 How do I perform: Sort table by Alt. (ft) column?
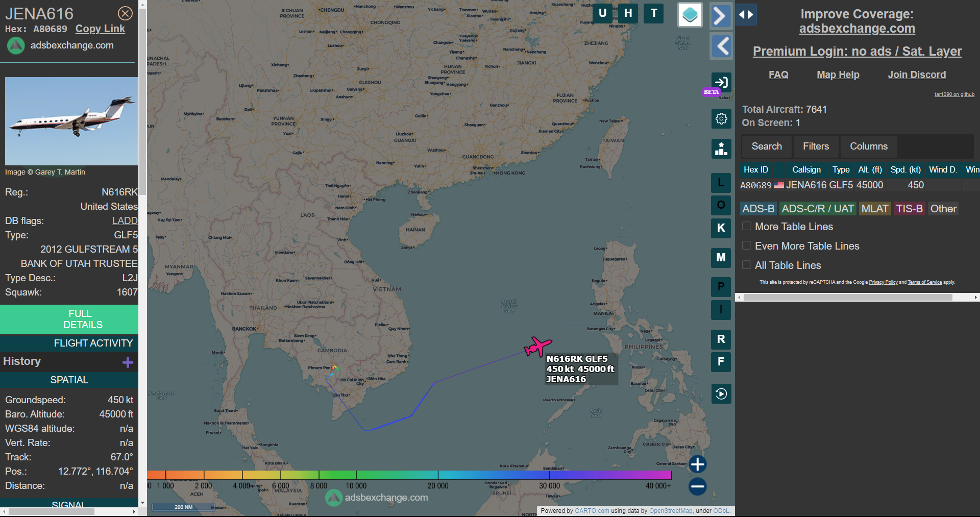pos(870,170)
